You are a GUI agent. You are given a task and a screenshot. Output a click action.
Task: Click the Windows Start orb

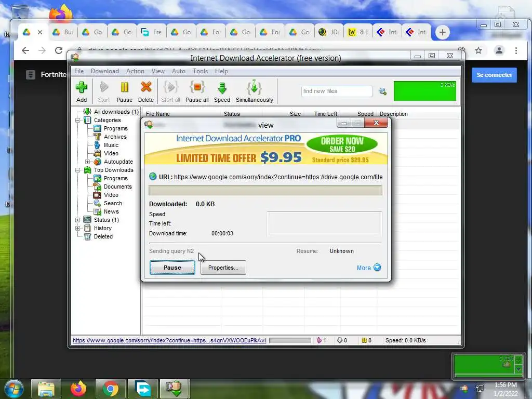coord(14,389)
